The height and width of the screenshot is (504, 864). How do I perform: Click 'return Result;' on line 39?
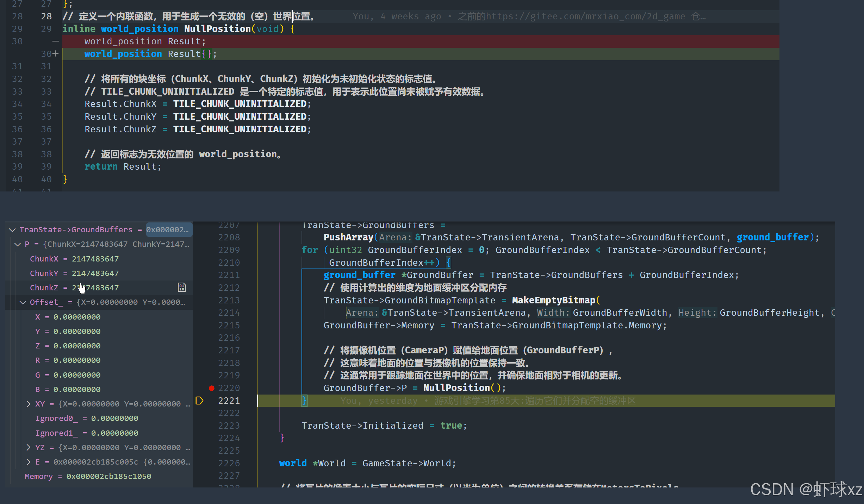[123, 167]
